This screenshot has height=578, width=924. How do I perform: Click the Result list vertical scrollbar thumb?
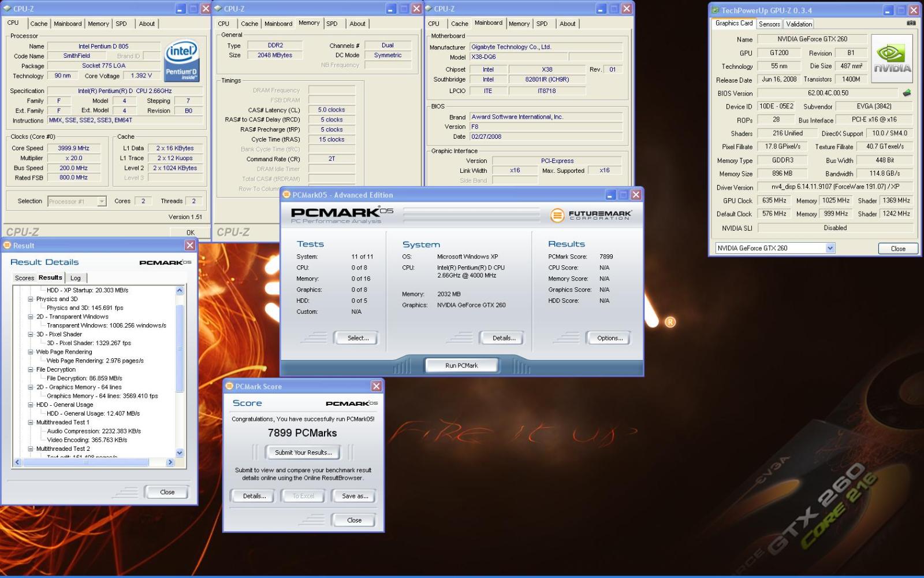click(x=180, y=347)
